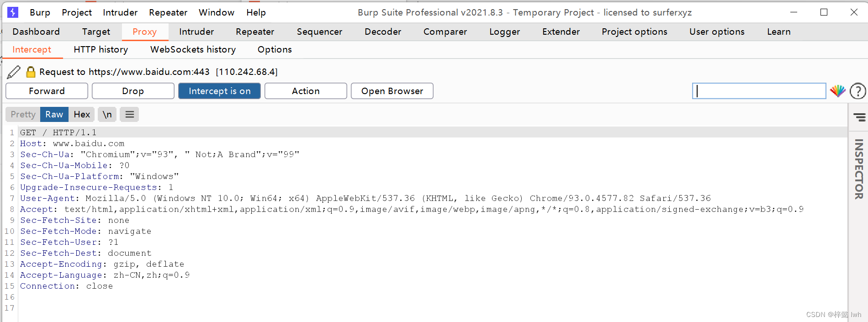This screenshot has height=322, width=868.
Task: Go to the Repeater tab
Action: point(255,32)
